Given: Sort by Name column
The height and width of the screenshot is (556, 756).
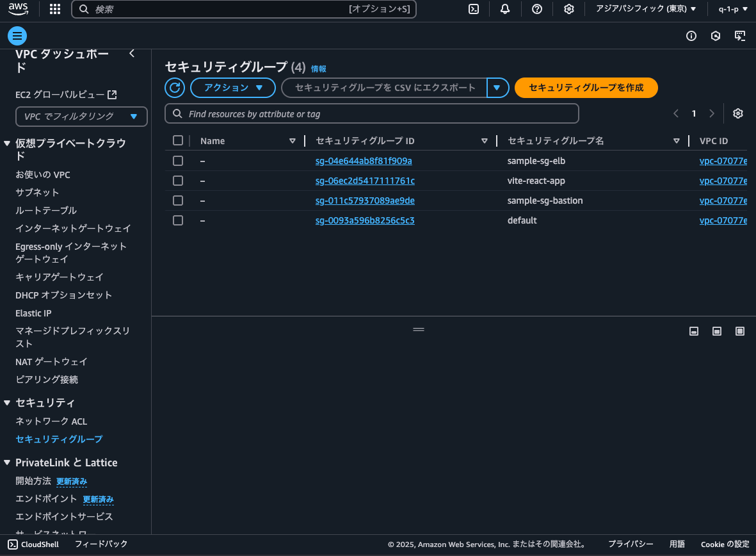Looking at the screenshot, I should coord(292,141).
